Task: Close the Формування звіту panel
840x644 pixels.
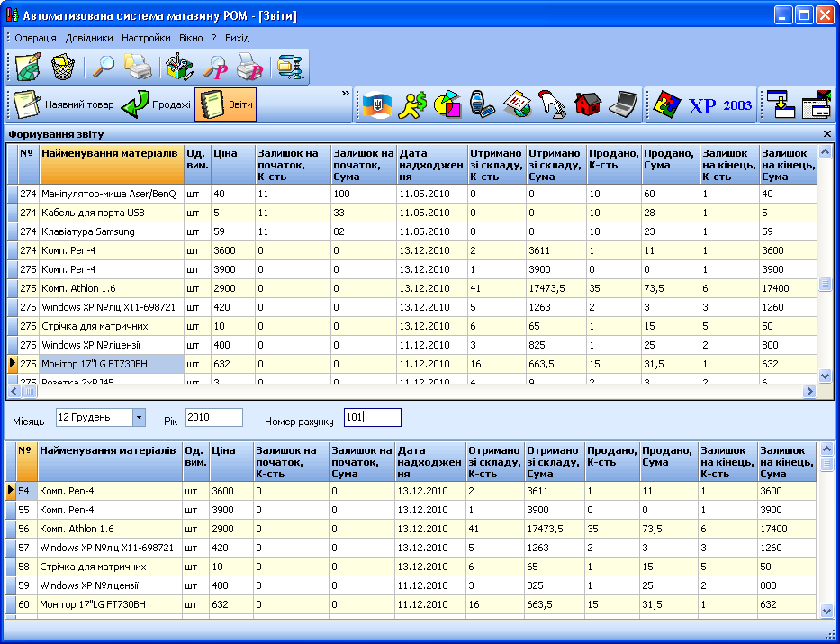Action: tap(827, 134)
